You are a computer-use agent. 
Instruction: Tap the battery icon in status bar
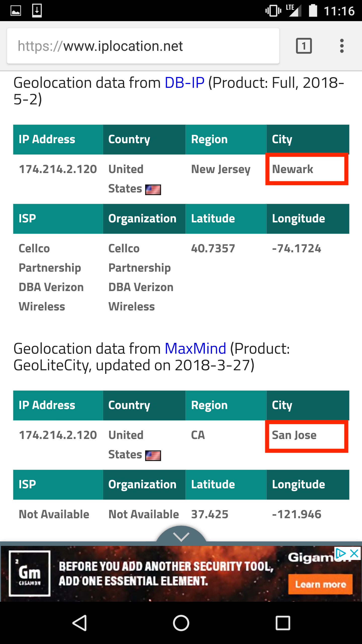pos(313,11)
